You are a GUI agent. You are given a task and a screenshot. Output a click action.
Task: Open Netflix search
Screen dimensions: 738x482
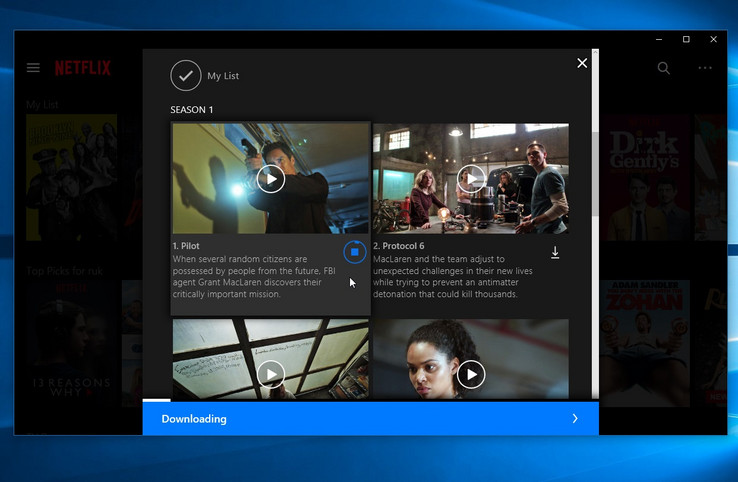pyautogui.click(x=664, y=68)
